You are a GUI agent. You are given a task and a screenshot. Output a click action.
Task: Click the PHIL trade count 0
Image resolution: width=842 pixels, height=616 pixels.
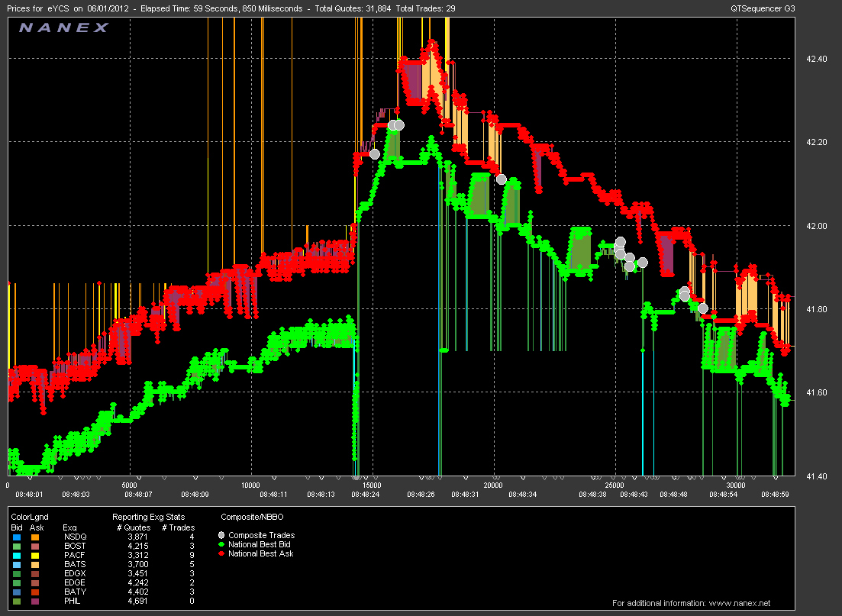point(192,601)
